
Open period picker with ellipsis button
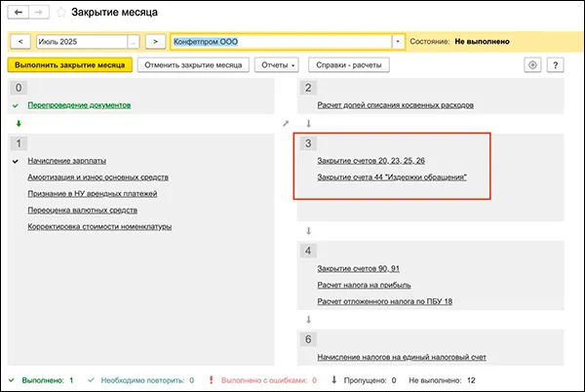134,42
